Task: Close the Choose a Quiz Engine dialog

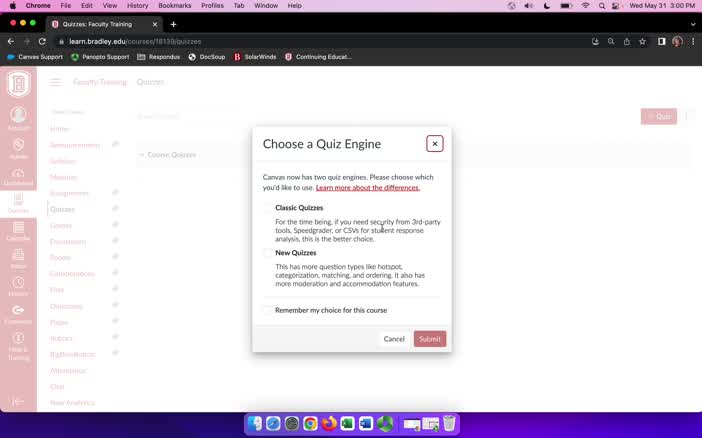Action: tap(435, 144)
